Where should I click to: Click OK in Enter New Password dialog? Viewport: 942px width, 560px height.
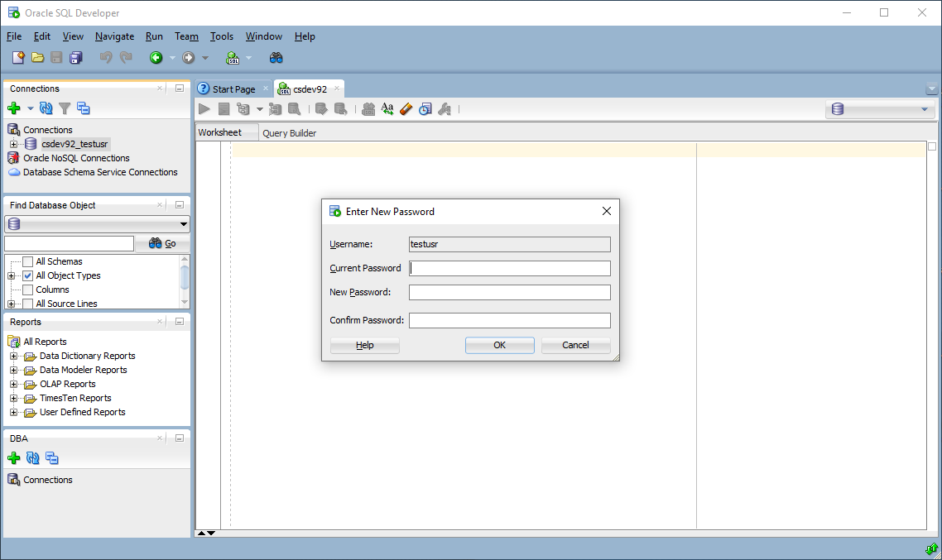tap(499, 346)
